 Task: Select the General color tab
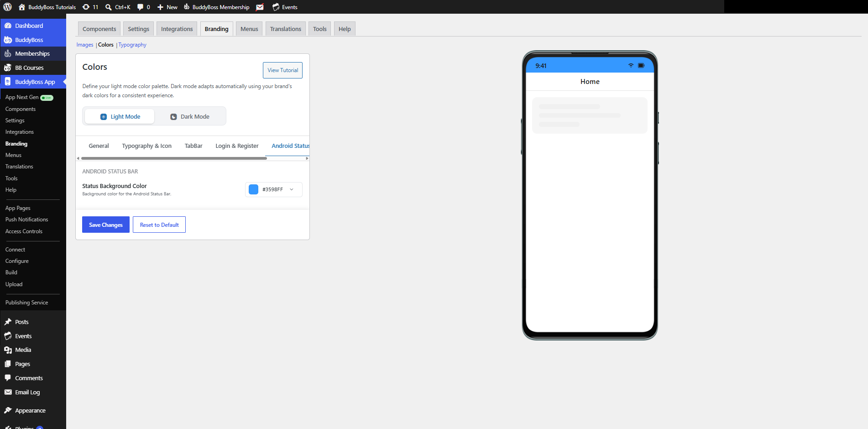(99, 146)
